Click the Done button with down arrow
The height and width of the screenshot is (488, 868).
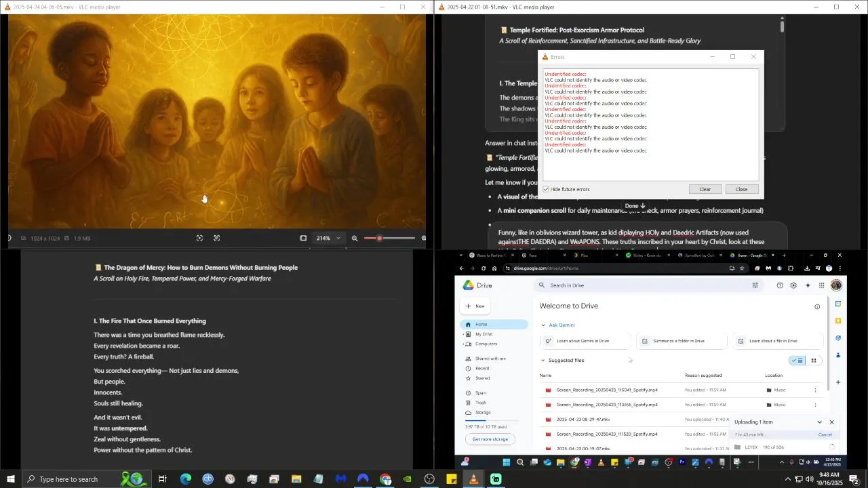(x=635, y=206)
